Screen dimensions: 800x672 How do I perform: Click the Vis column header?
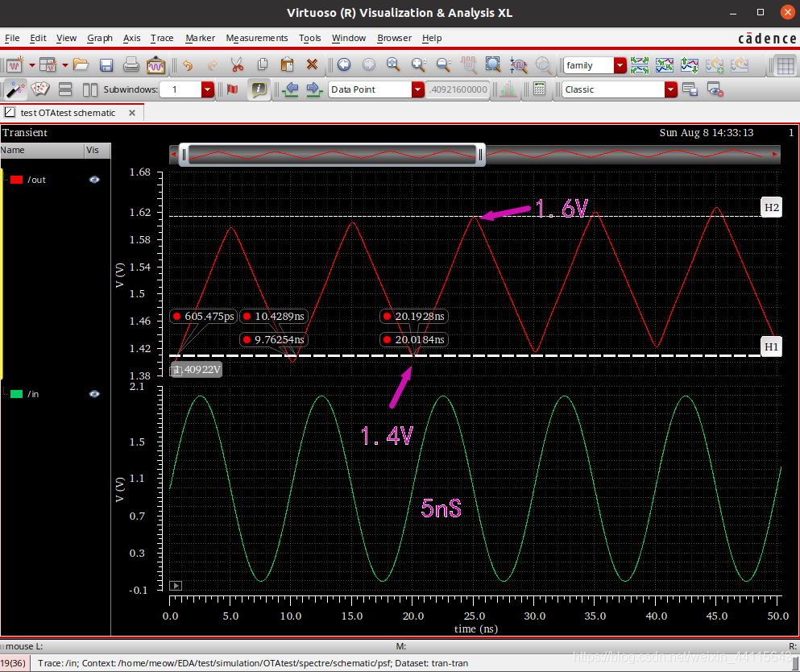click(97, 150)
